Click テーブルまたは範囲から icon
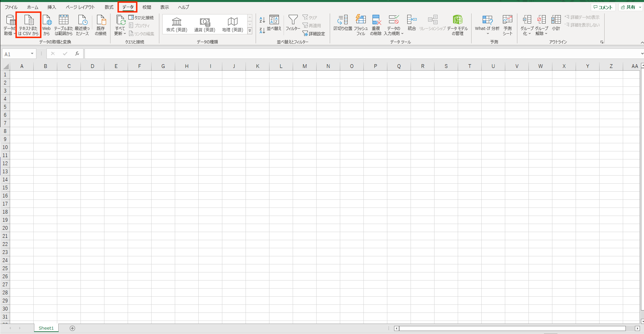 64,25
